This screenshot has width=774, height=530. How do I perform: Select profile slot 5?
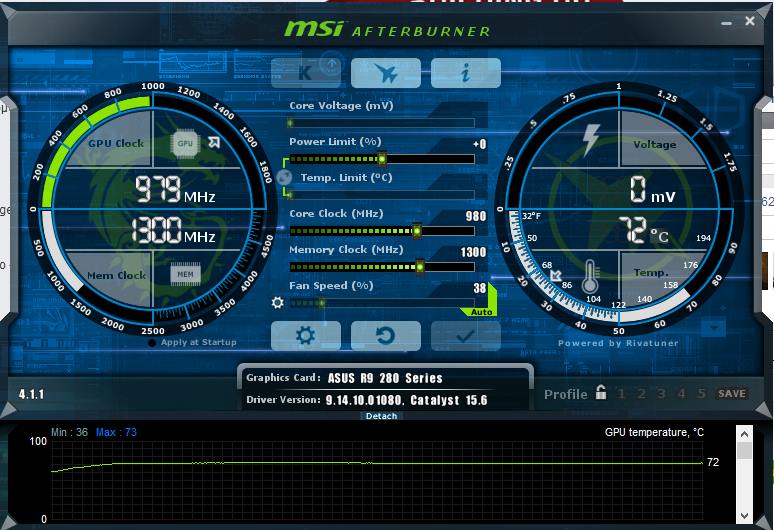click(701, 393)
